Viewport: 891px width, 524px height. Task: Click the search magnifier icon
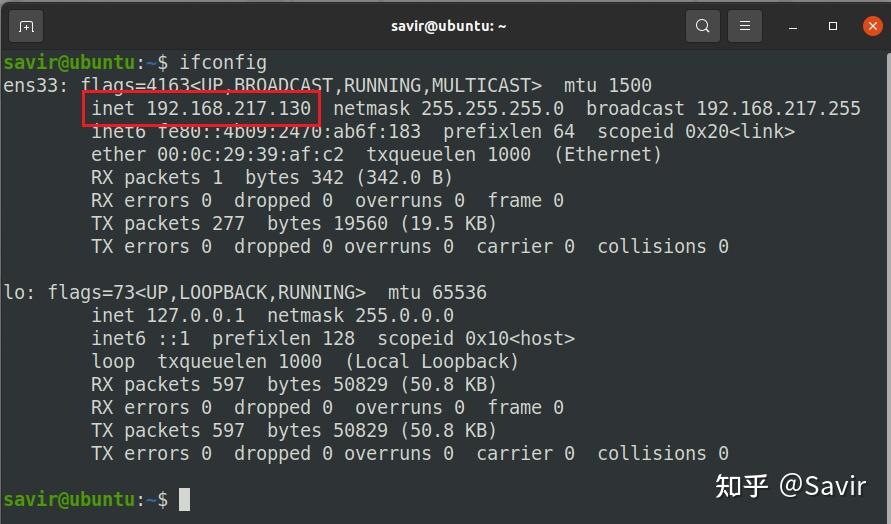tap(704, 26)
